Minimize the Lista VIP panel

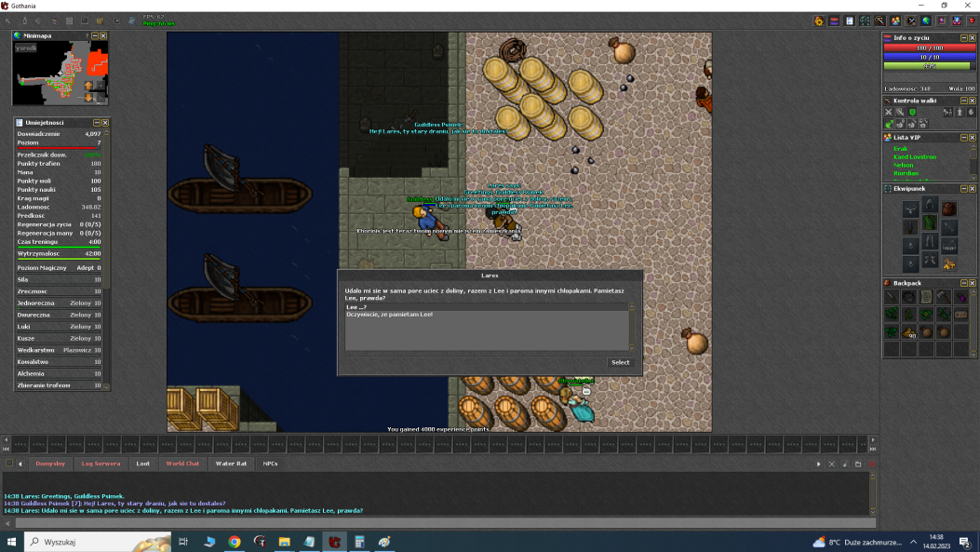coord(964,137)
